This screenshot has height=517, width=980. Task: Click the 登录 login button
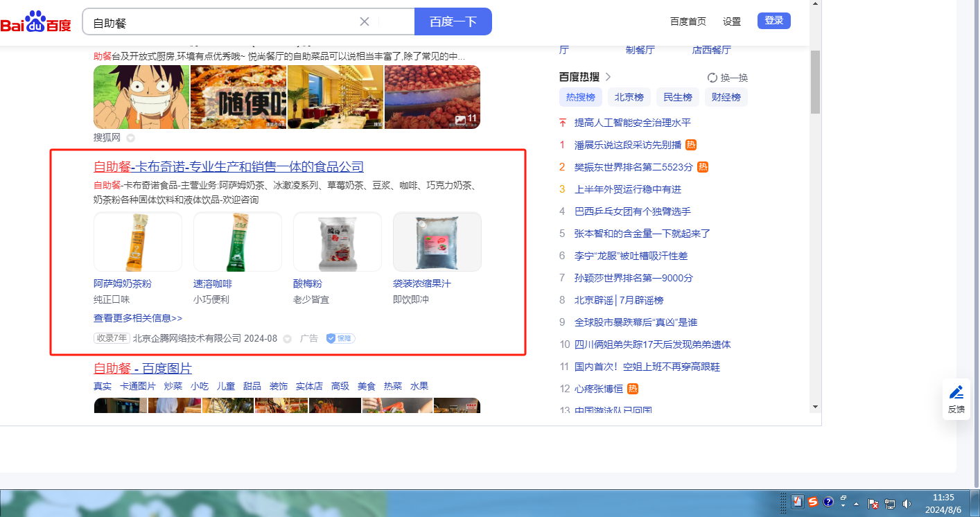[774, 21]
